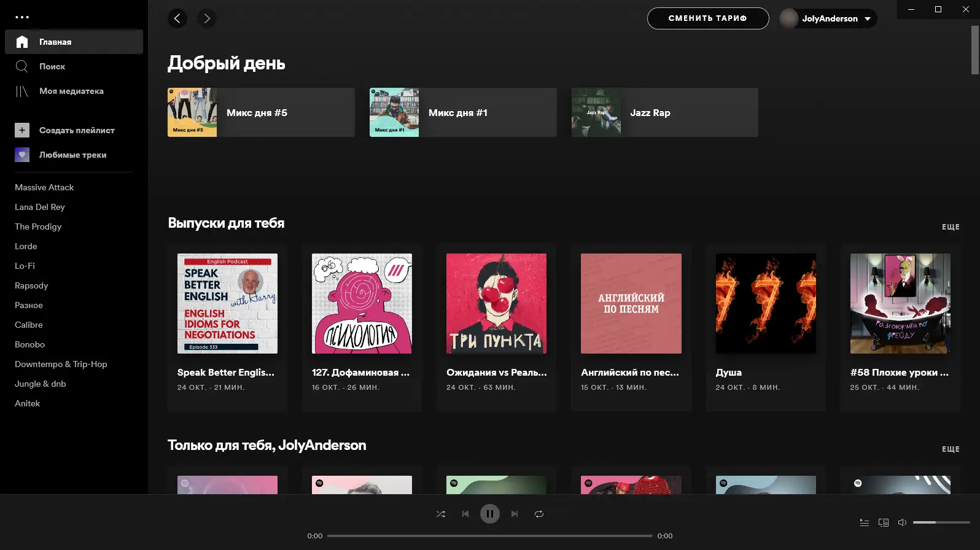Minimize the Spotify window
Viewport: 980px width, 550px height.
pos(911,9)
